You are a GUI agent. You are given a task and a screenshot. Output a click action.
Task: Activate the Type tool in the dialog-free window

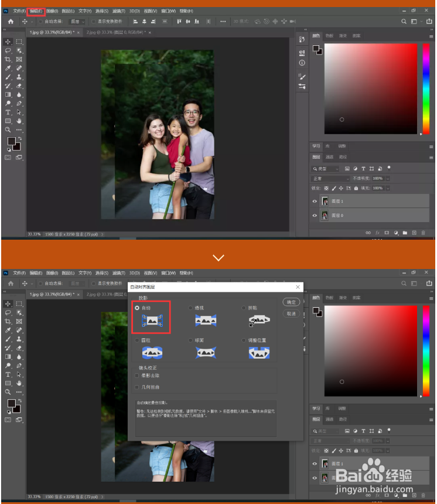(x=8, y=112)
